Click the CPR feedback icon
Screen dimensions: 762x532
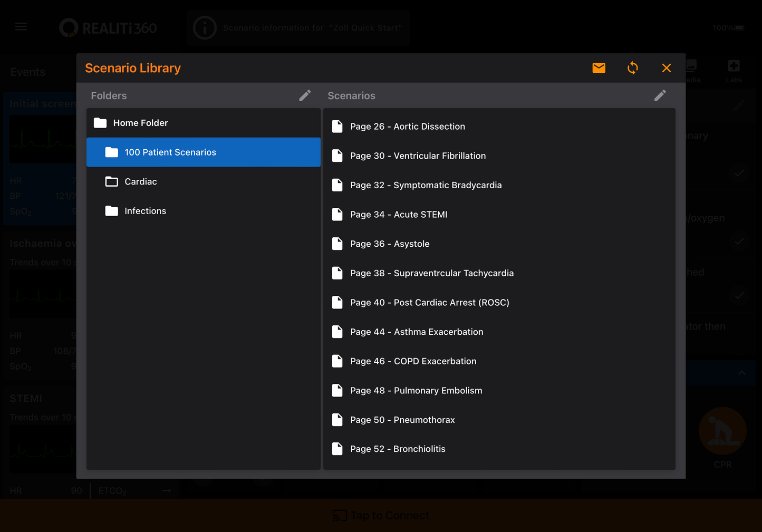click(722, 431)
